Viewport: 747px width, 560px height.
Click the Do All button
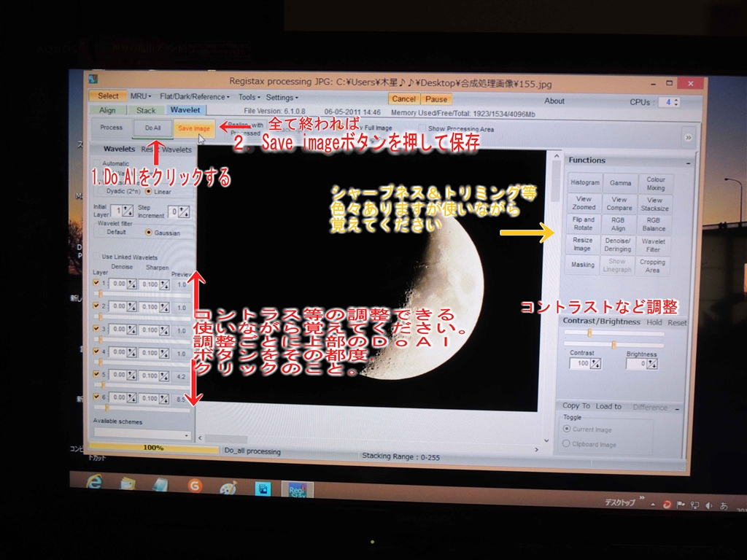153,128
